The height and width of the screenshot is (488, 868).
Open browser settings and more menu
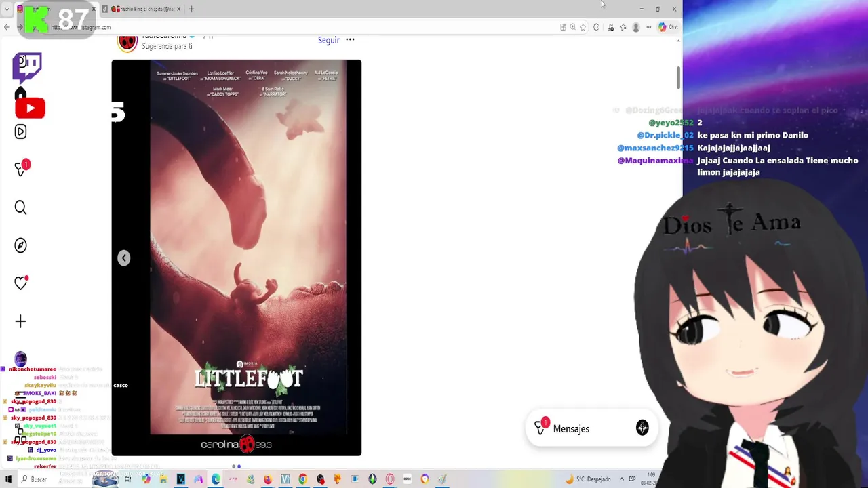(x=649, y=27)
